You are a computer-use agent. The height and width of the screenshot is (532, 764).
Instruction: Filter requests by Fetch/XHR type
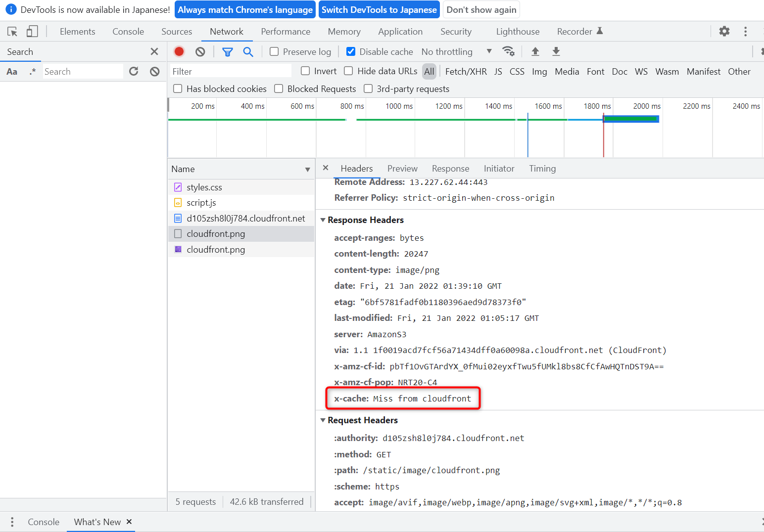click(466, 71)
